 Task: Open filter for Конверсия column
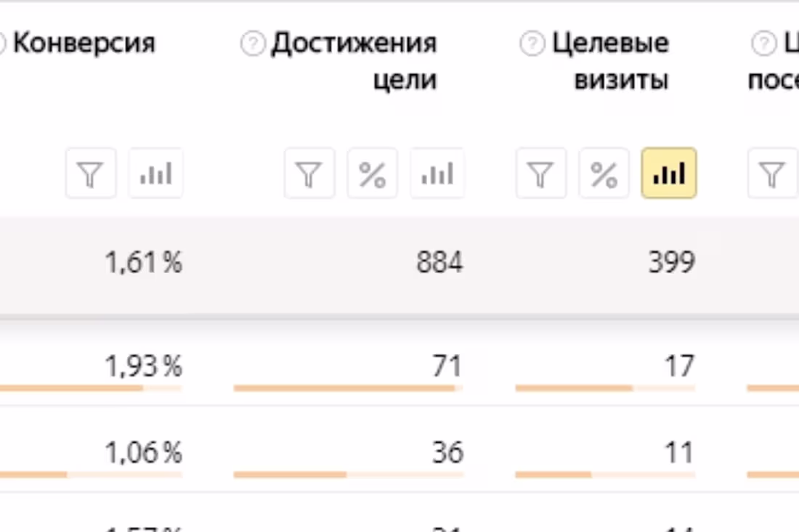(91, 173)
